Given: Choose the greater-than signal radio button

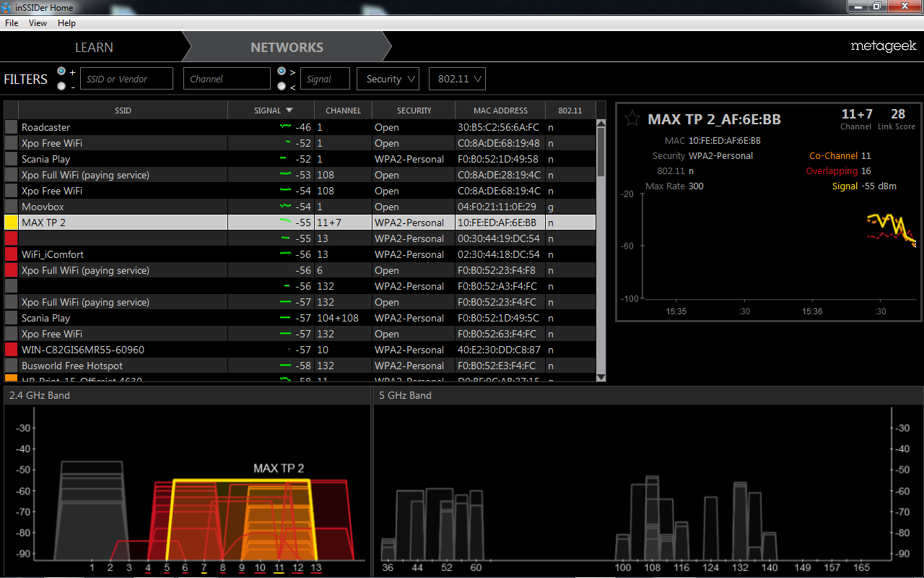Looking at the screenshot, I should point(282,71).
